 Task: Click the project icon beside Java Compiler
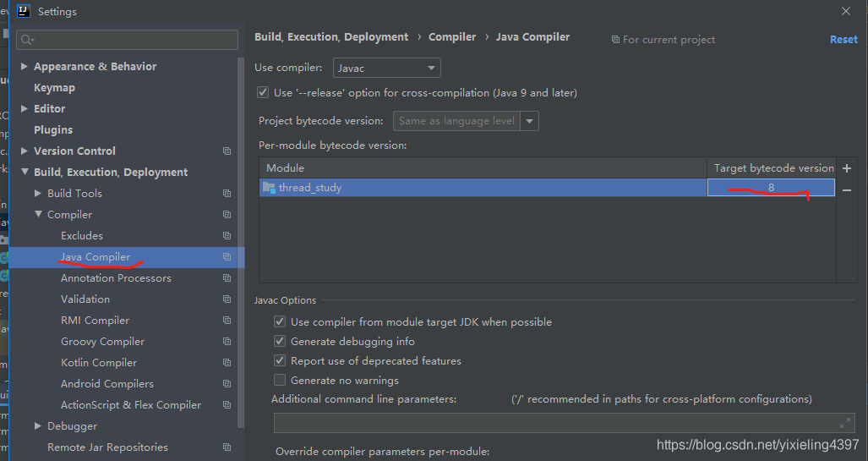click(x=227, y=256)
